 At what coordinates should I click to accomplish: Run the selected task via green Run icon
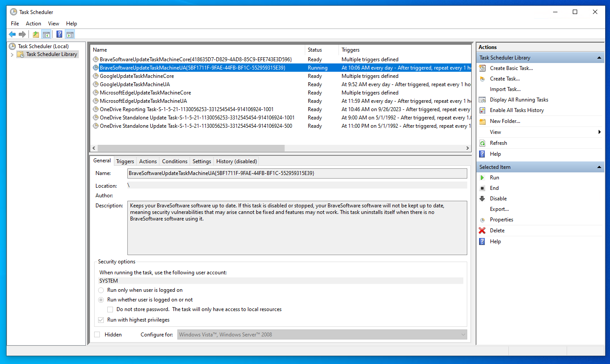point(482,177)
